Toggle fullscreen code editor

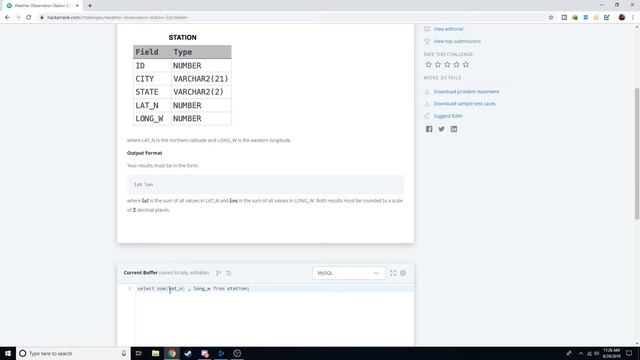point(393,273)
